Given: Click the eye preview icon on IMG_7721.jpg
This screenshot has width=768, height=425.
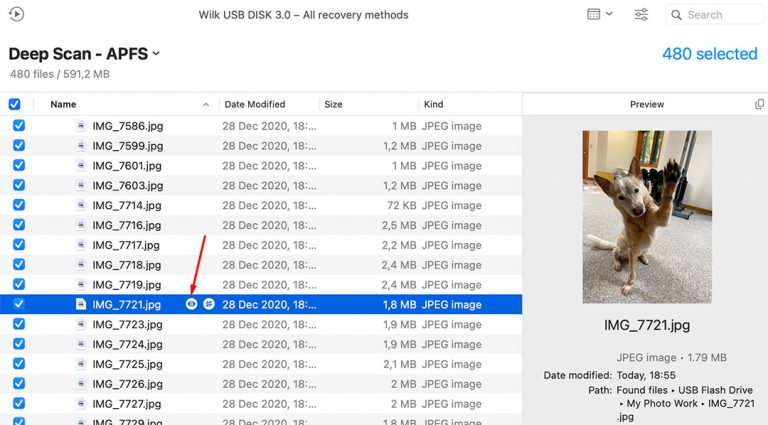Looking at the screenshot, I should tap(191, 304).
